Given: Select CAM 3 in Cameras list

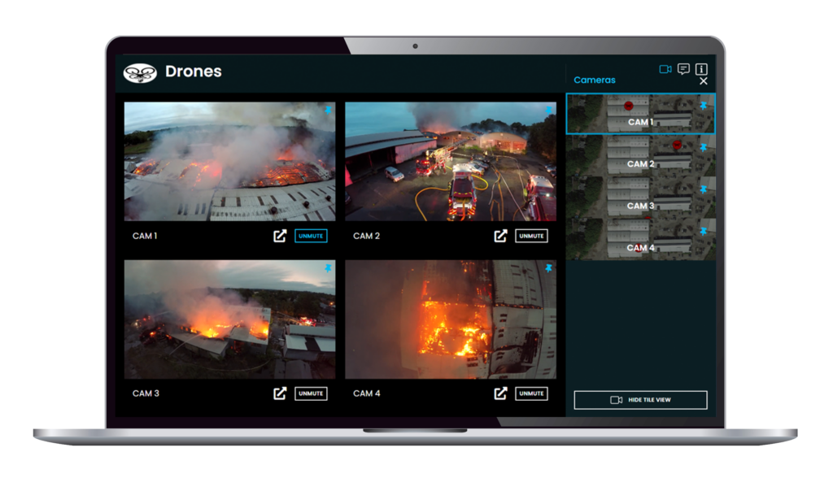Looking at the screenshot, I should 641,197.
